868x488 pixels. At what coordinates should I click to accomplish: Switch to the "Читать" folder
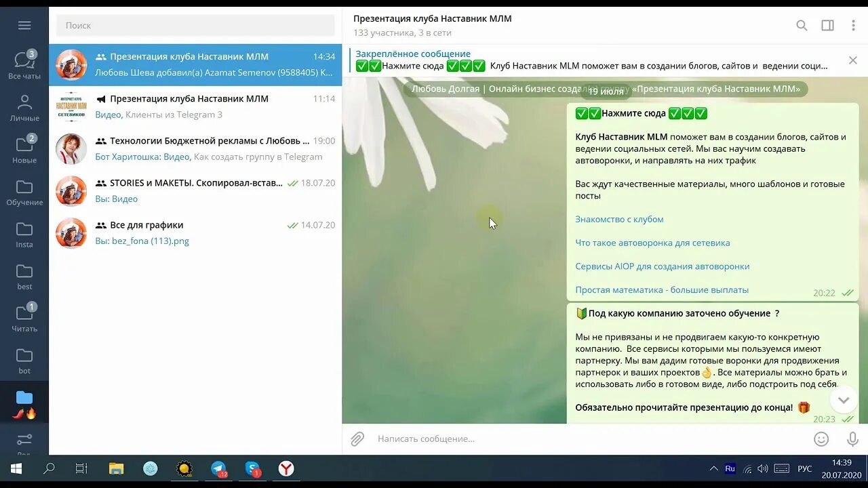[24, 318]
